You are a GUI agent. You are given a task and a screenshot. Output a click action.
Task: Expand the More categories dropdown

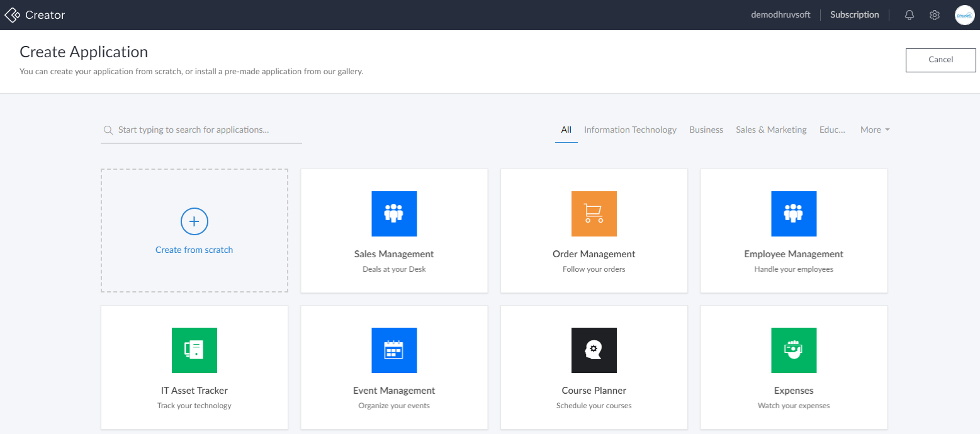874,130
